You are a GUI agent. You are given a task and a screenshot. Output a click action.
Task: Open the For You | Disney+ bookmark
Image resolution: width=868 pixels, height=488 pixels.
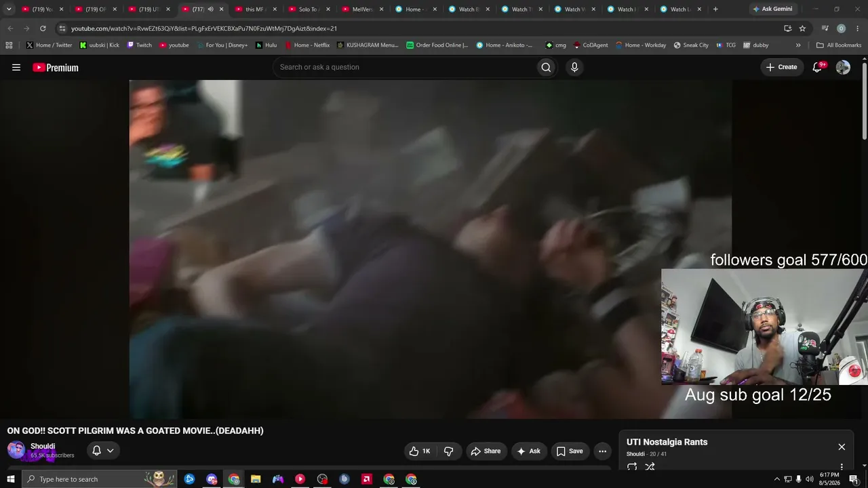pos(222,45)
